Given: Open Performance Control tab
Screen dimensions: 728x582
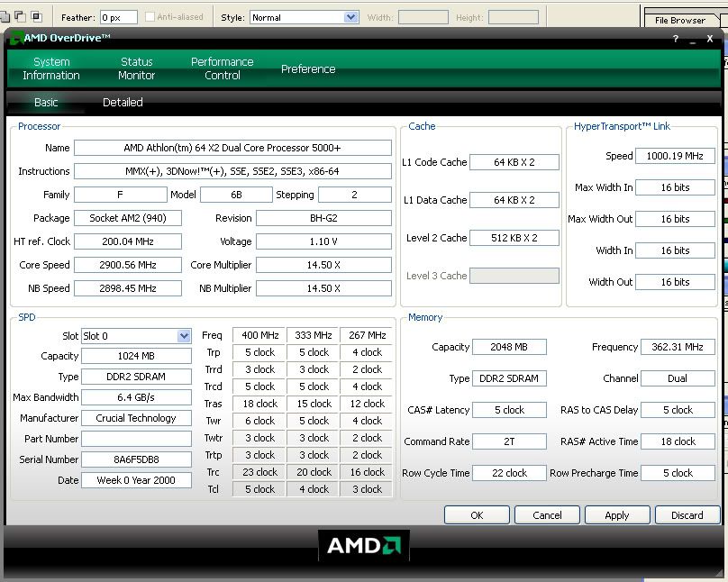Looking at the screenshot, I should 223,68.
